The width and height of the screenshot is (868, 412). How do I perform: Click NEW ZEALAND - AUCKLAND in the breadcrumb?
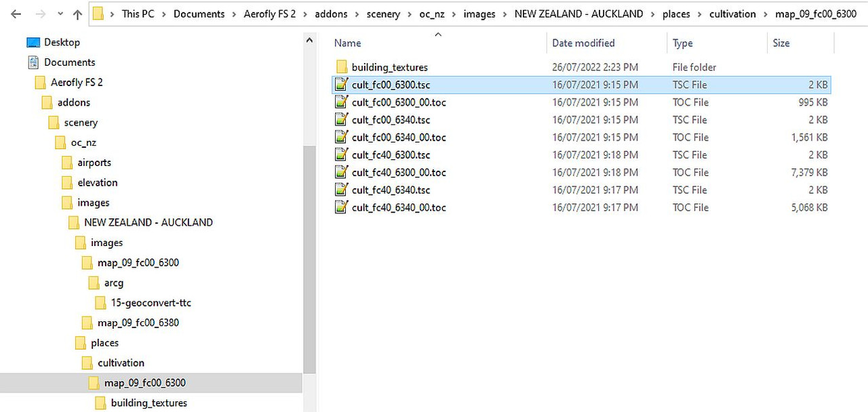[x=578, y=14]
